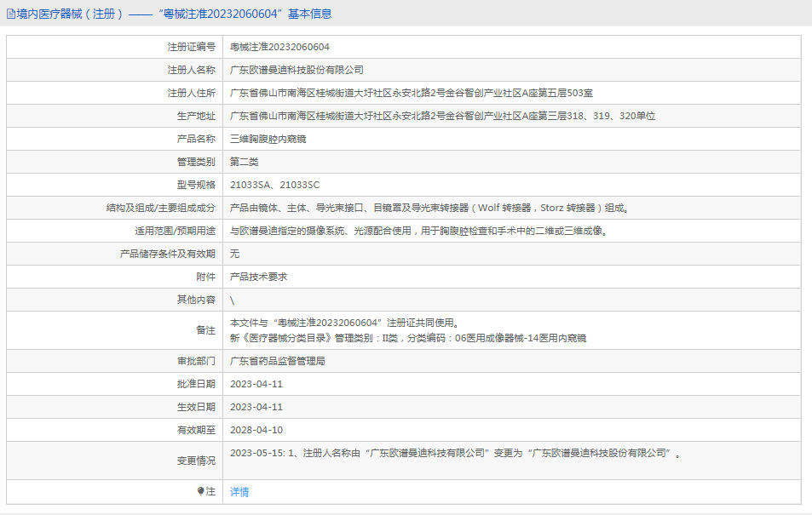812x515 pixels.
Task: Click the storage conditions value 无
Action: coord(234,254)
